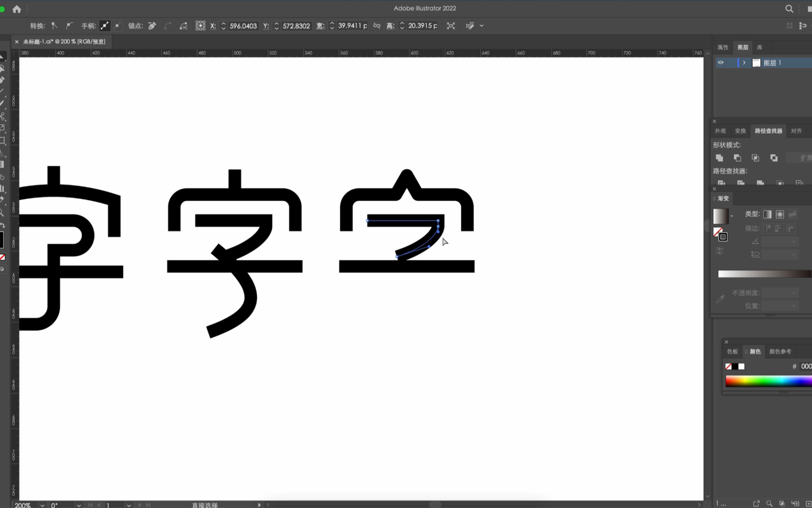The image size is (812, 508).
Task: Edit the X coordinate field 596.0403
Action: tap(243, 26)
